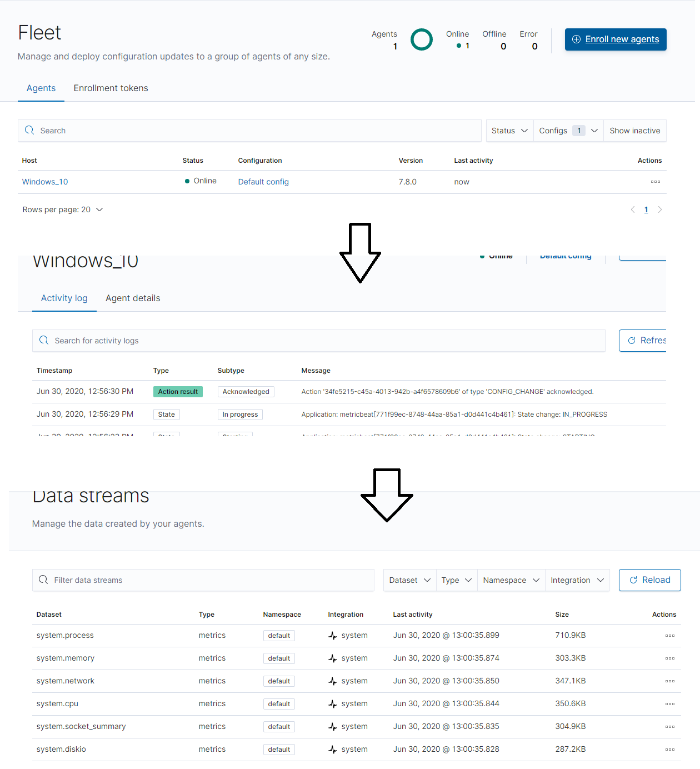Screen dimensions: 700x769
Task: Open the Agents tab
Action: tap(41, 88)
